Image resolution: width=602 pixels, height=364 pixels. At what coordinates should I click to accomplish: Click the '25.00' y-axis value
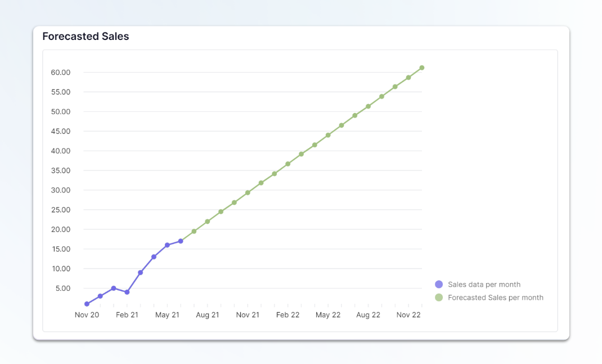click(x=61, y=210)
